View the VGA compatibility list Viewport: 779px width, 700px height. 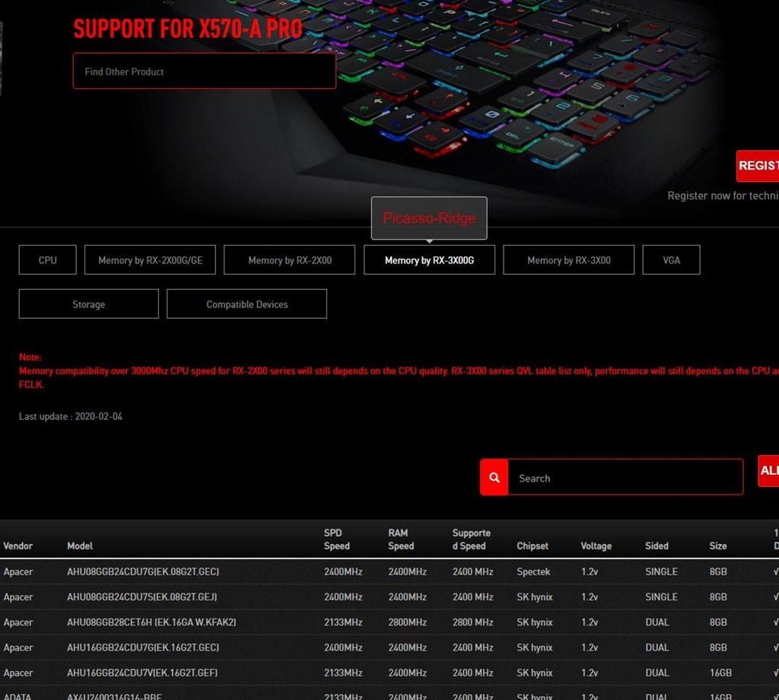pos(671,259)
